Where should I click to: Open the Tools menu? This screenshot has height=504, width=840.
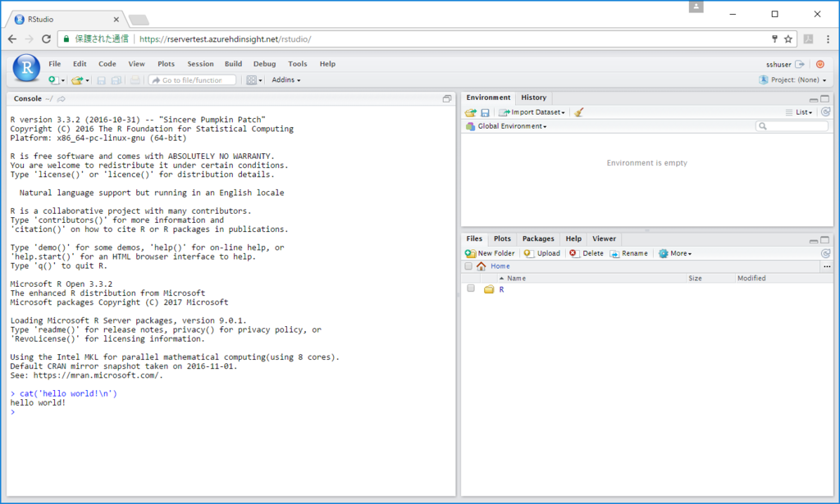pos(297,64)
